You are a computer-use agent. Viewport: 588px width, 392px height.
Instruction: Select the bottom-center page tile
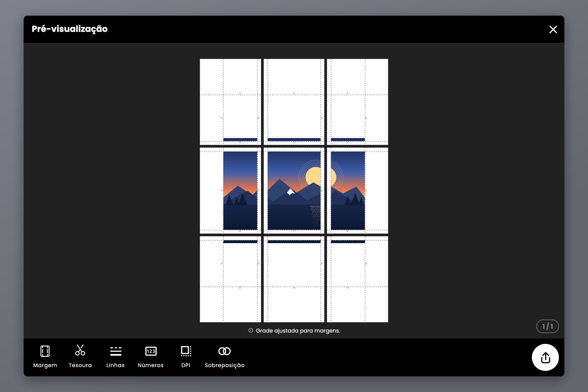[x=294, y=279]
